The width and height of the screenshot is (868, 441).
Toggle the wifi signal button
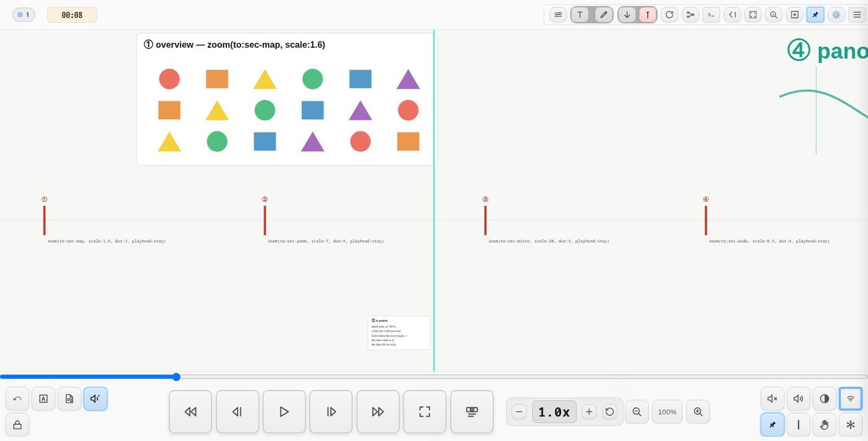coord(851,399)
